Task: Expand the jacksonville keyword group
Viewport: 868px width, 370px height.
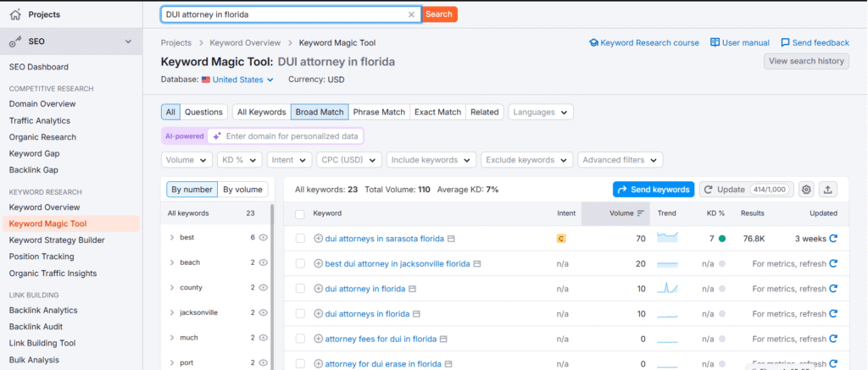Action: (172, 312)
